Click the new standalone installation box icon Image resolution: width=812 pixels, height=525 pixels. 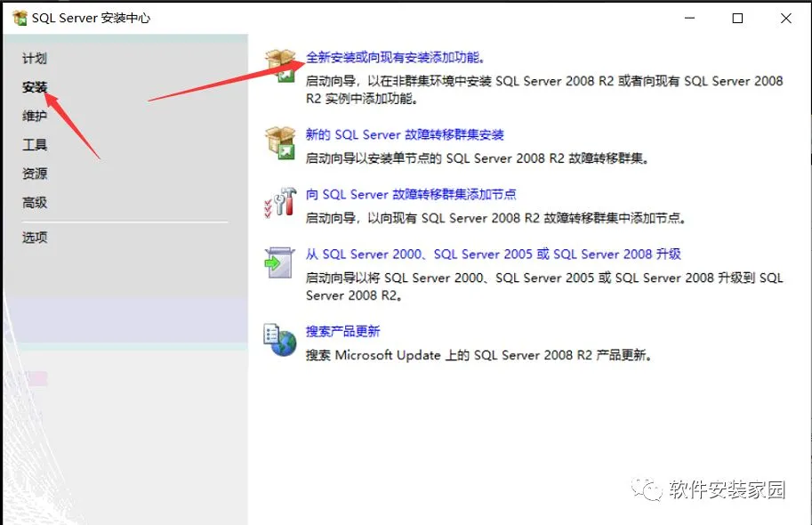click(x=280, y=65)
